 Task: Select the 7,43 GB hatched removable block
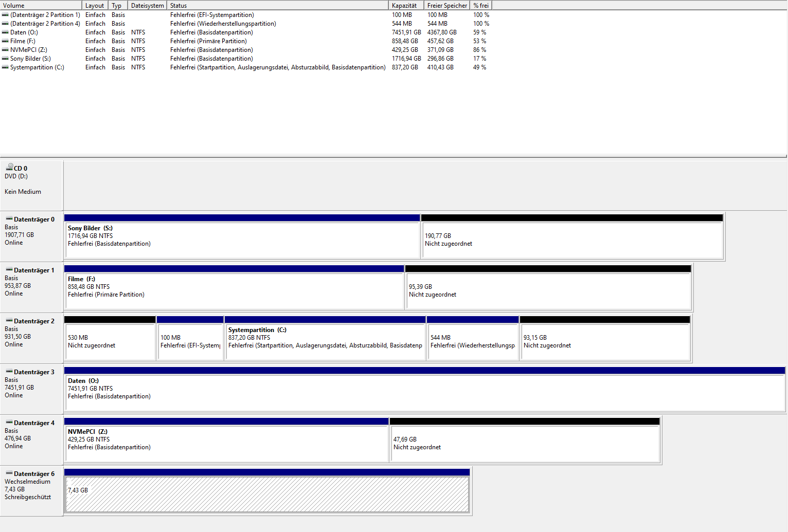pos(267,491)
